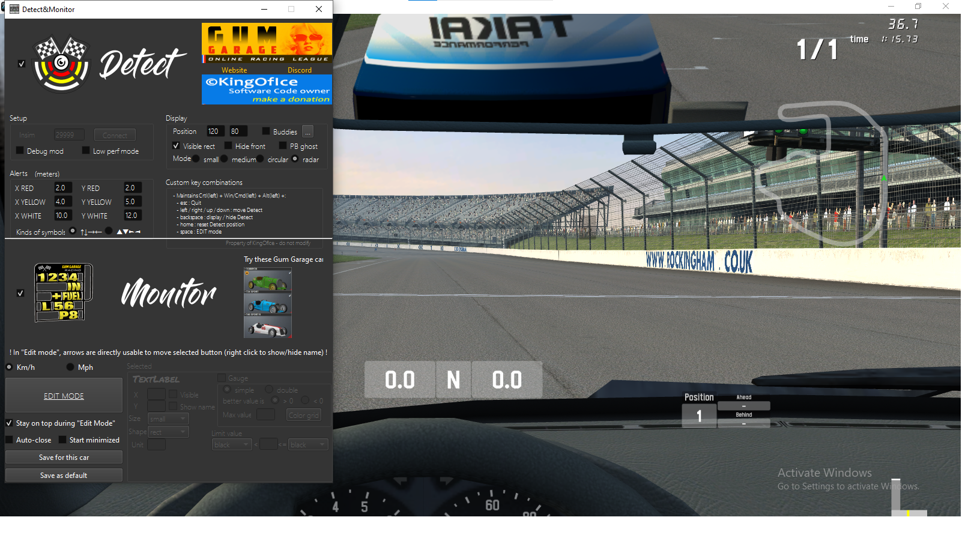This screenshot has width=980, height=538.
Task: Toggle the Buddies checkbox
Action: pos(266,131)
